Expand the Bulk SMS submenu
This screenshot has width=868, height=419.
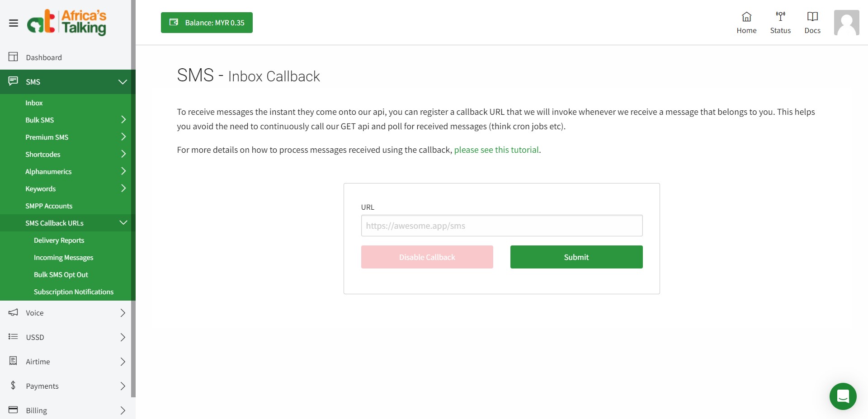pos(123,120)
